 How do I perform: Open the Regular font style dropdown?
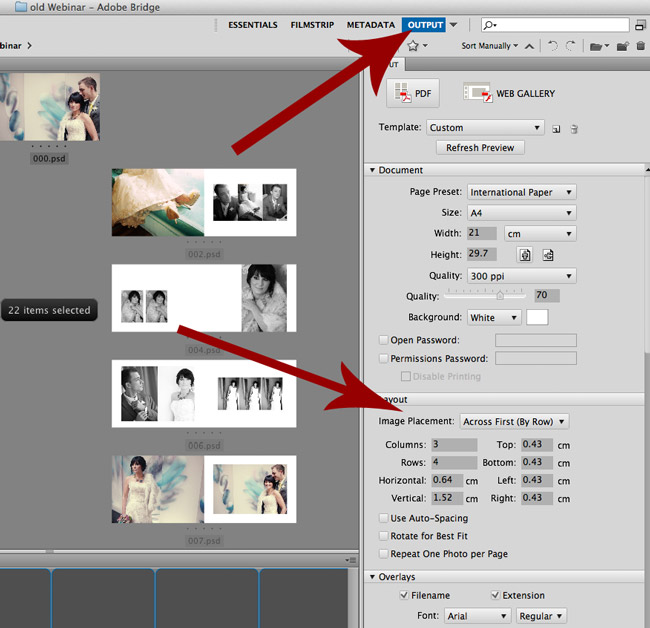coord(541,616)
